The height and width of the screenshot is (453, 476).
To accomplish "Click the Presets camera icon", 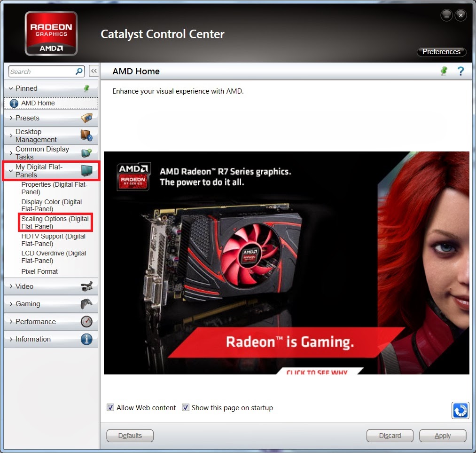I will 86,118.
